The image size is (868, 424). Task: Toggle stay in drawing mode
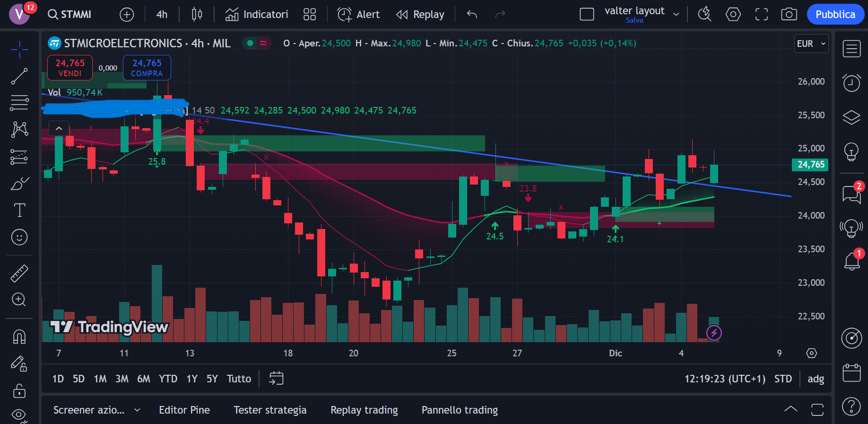tap(19, 364)
